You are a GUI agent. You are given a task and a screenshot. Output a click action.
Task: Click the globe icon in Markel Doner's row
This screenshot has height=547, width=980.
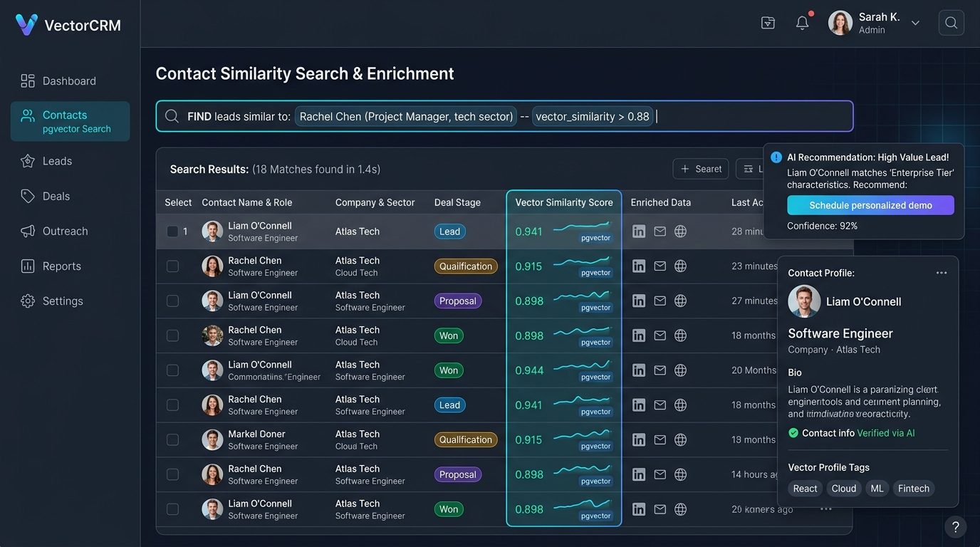point(680,439)
